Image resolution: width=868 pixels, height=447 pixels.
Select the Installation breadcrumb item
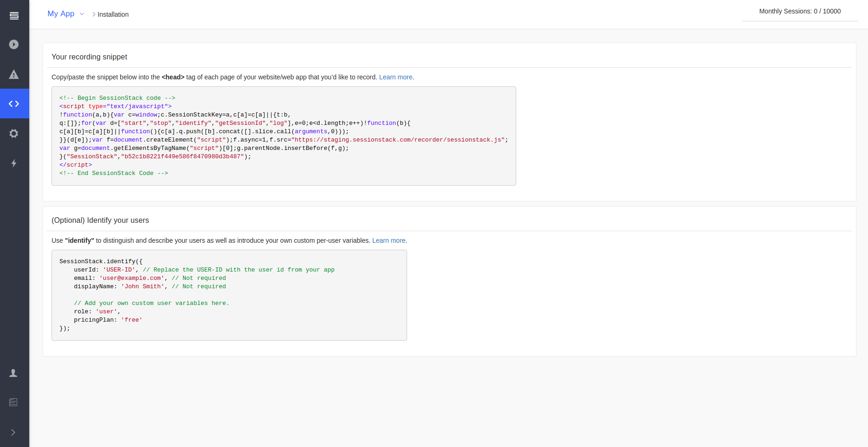(113, 14)
